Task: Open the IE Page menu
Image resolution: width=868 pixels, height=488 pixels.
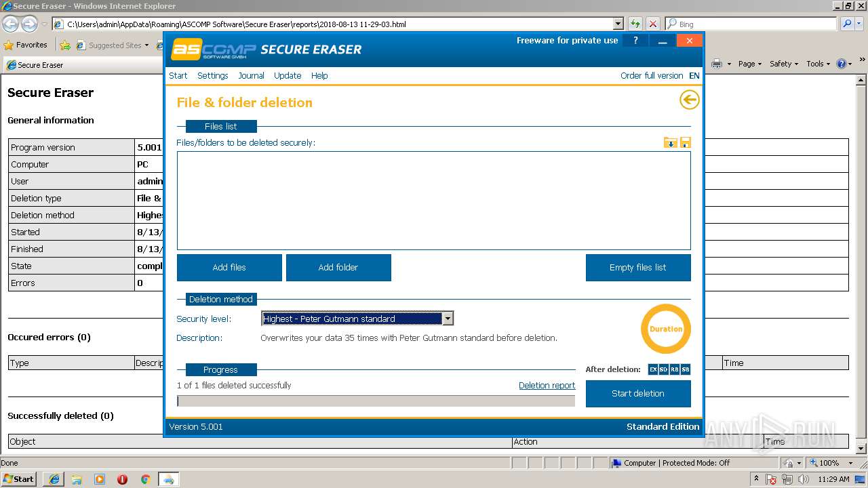Action: pyautogui.click(x=750, y=64)
